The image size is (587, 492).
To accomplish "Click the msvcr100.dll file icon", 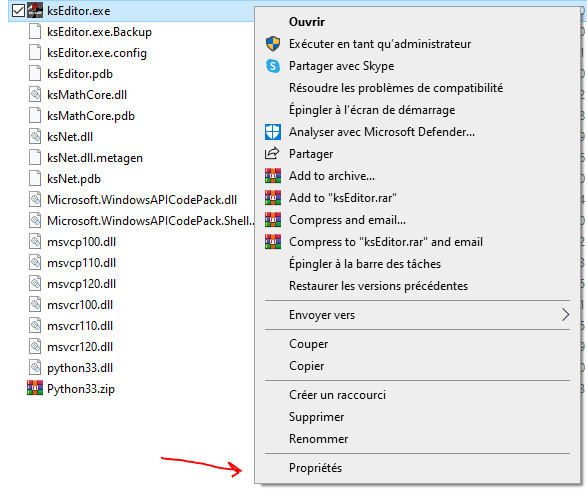I will point(35,304).
